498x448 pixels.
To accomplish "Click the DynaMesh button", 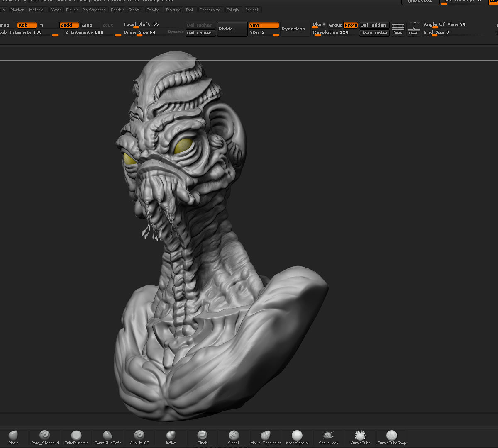I will click(x=295, y=29).
